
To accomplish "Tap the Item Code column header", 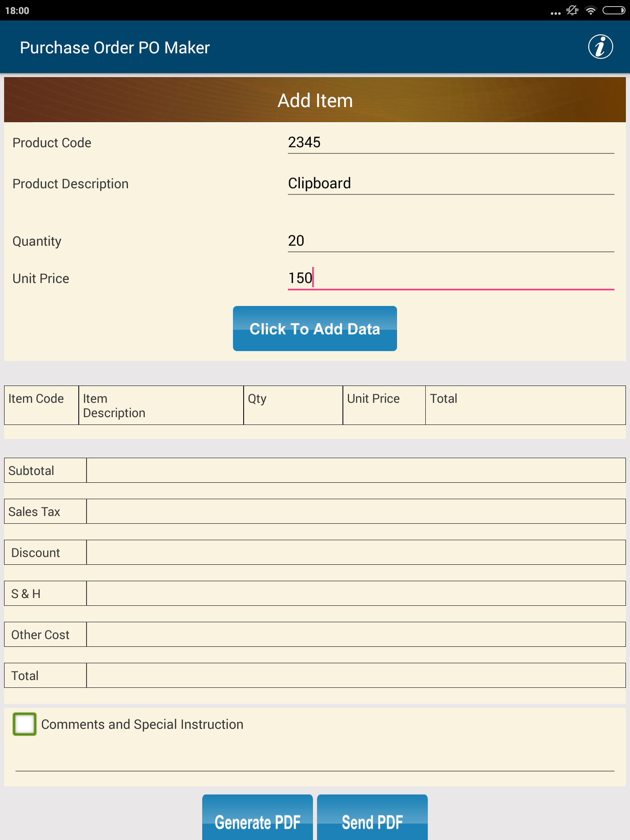I will [x=41, y=405].
